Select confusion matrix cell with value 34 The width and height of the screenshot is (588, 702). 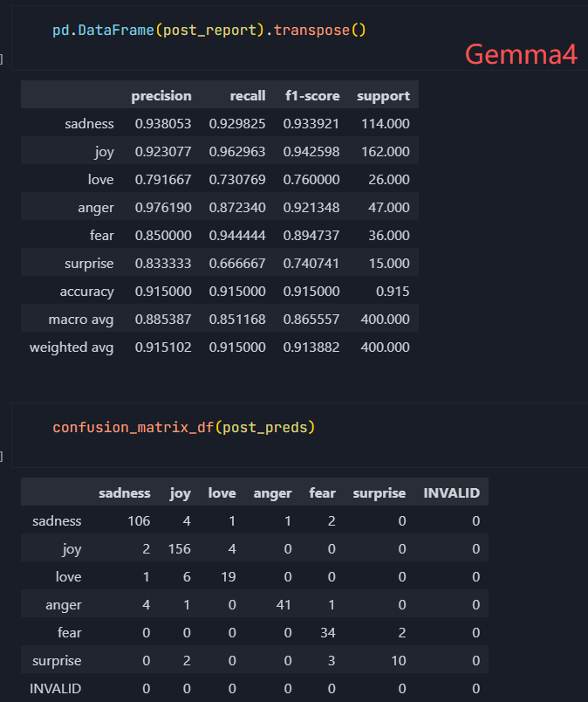pyautogui.click(x=327, y=633)
